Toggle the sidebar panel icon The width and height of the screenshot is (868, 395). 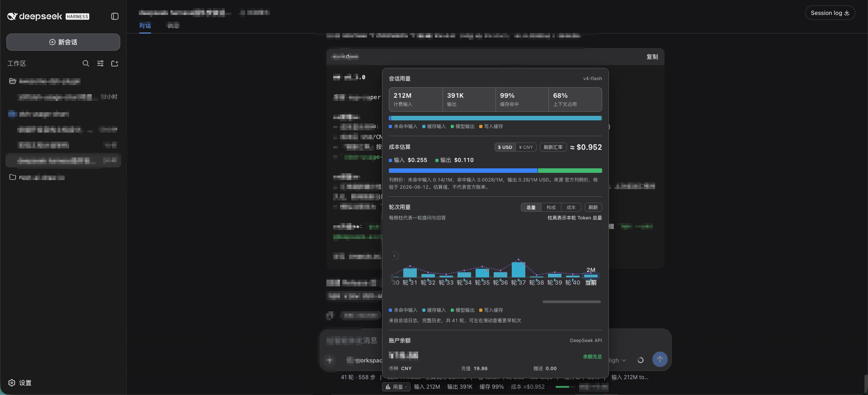tap(115, 16)
